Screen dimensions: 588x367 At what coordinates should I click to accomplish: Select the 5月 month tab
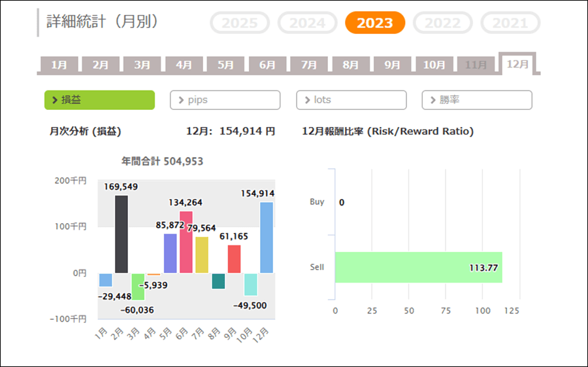[x=225, y=65]
